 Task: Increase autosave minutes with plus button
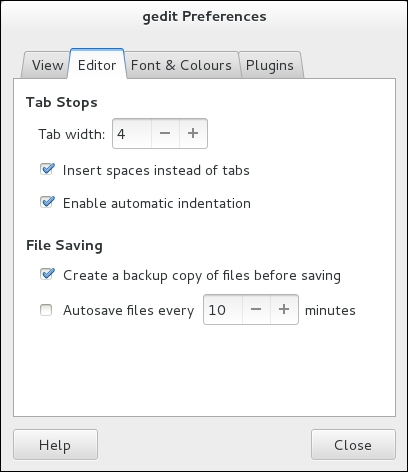point(284,310)
